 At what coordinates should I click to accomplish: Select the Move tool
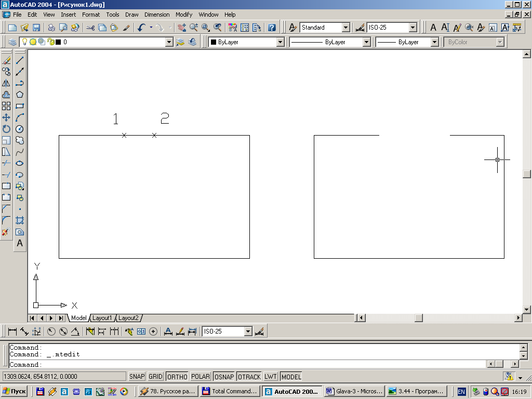pyautogui.click(x=6, y=118)
